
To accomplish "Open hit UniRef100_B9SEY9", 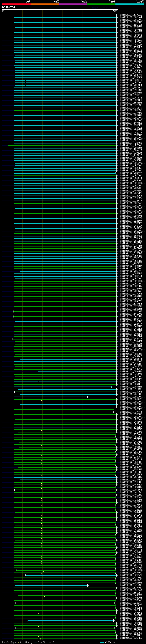I will pos(131,52).
